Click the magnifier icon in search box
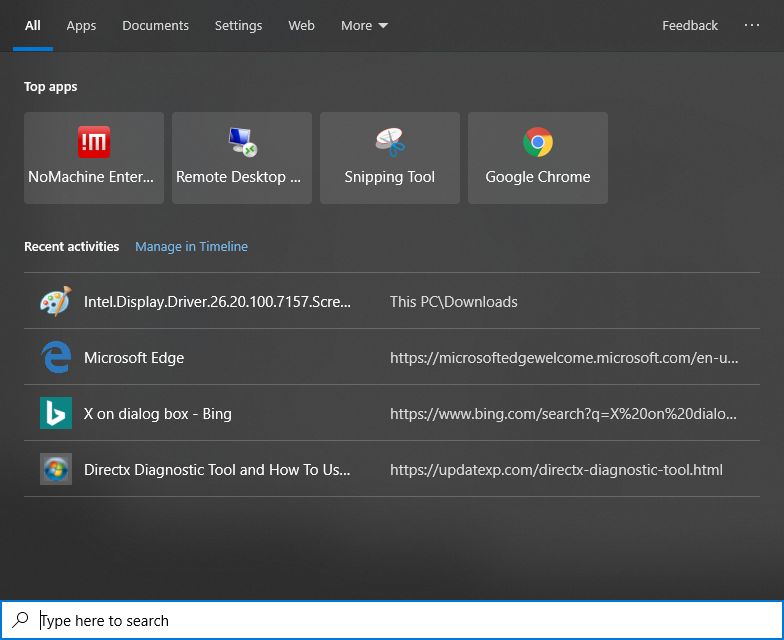The width and height of the screenshot is (784, 640). point(21,620)
